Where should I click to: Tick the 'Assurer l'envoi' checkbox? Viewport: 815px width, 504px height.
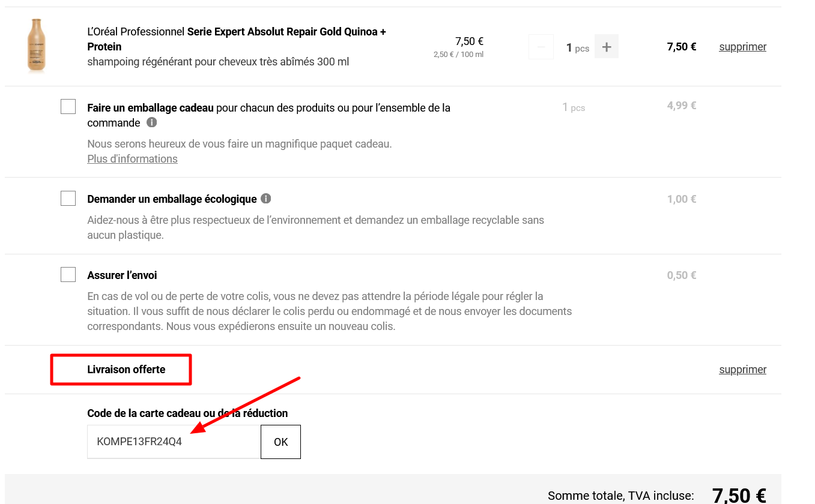tap(68, 275)
